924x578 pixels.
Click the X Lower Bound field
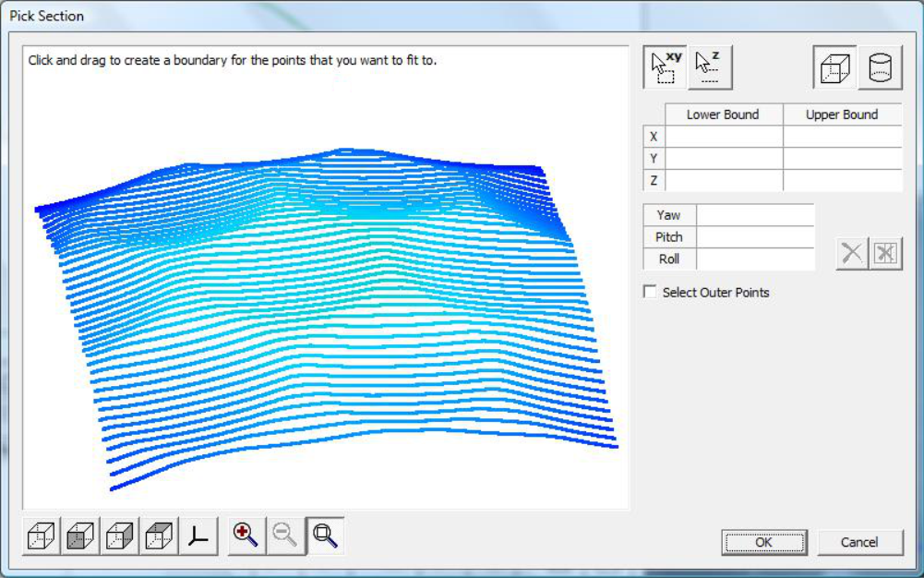coord(723,137)
